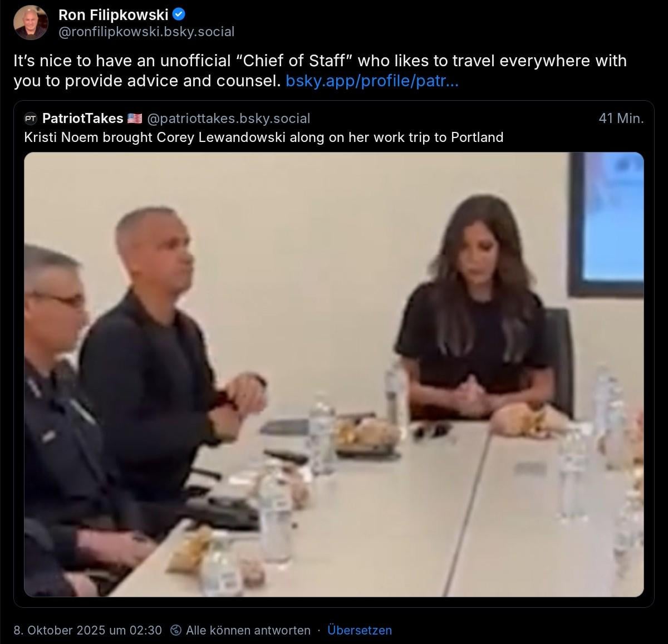This screenshot has width=668, height=644.
Task: Open the Ron Filipkowski display name
Action: [x=113, y=15]
